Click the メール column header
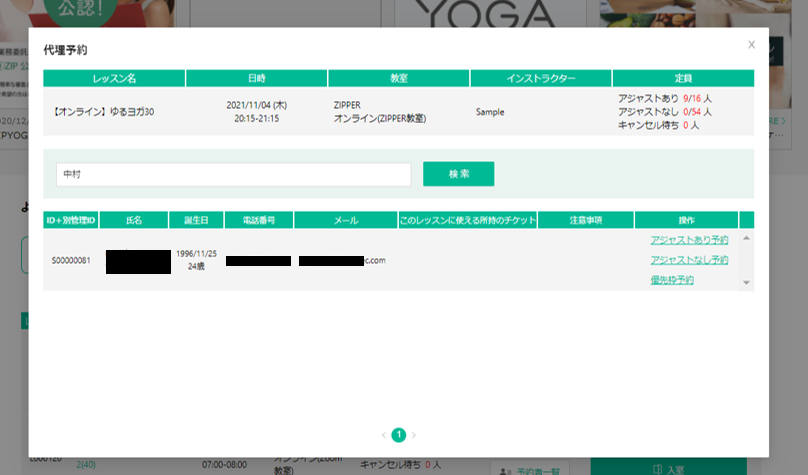The image size is (808, 475). point(346,220)
